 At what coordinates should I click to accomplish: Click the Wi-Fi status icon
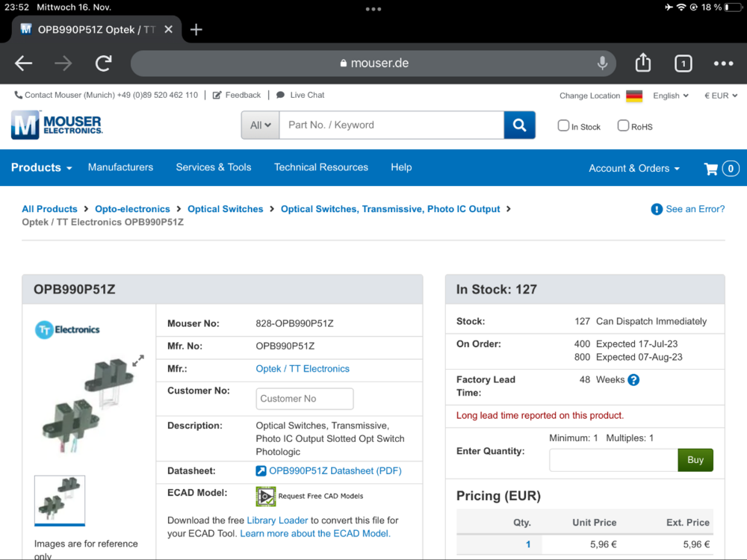[x=681, y=7]
